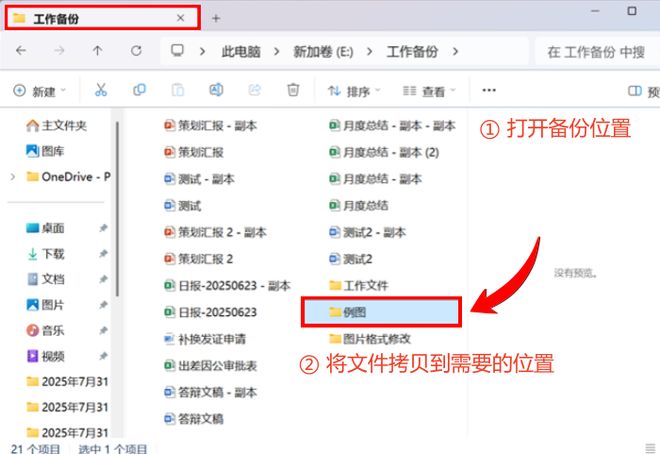Click 此电脑 in the breadcrumb
This screenshot has height=454, width=660.
coord(241,52)
